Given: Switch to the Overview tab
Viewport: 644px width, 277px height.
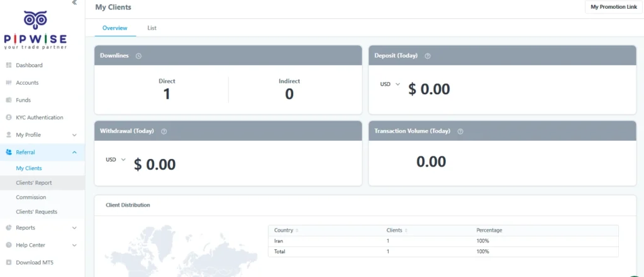Looking at the screenshot, I should coord(115,28).
